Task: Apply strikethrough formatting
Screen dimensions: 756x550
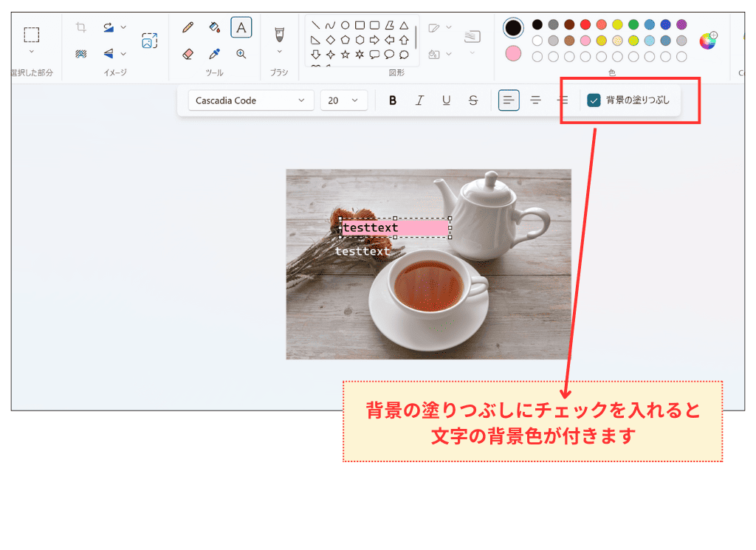Action: tap(472, 100)
